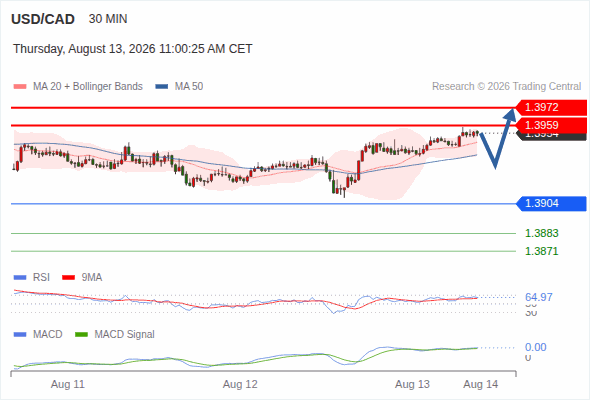Click the 1.3972 red resistance price tag
Screen dimensions: 590x400
tap(551, 107)
